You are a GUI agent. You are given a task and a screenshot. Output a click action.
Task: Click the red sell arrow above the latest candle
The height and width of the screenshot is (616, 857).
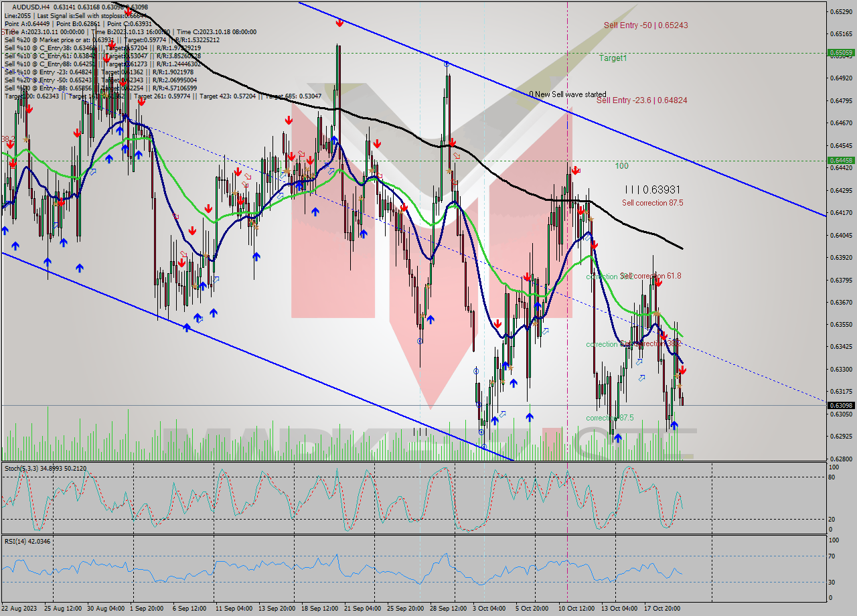click(682, 370)
